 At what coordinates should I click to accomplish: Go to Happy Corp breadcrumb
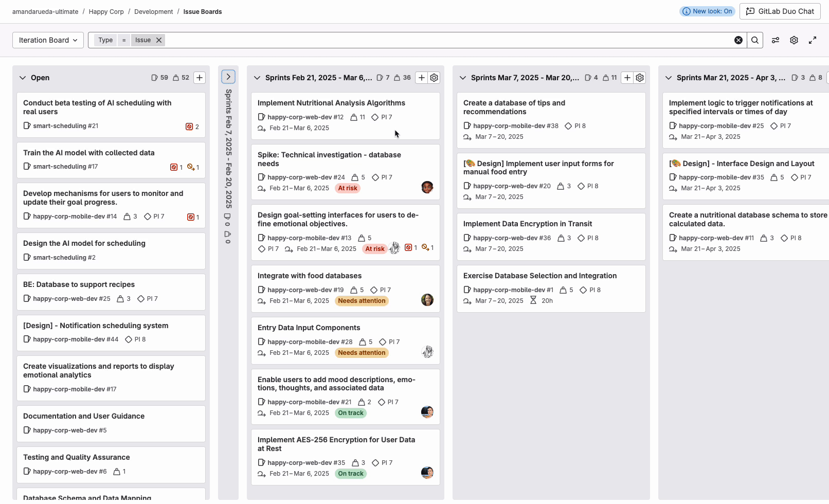coord(106,11)
